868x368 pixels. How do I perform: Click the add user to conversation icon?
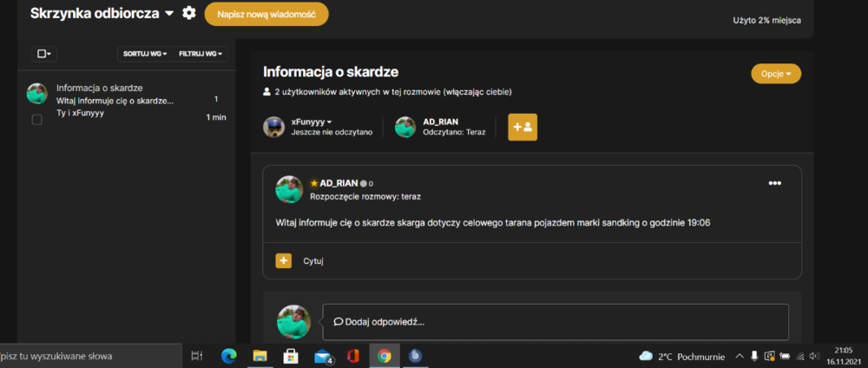[523, 127]
